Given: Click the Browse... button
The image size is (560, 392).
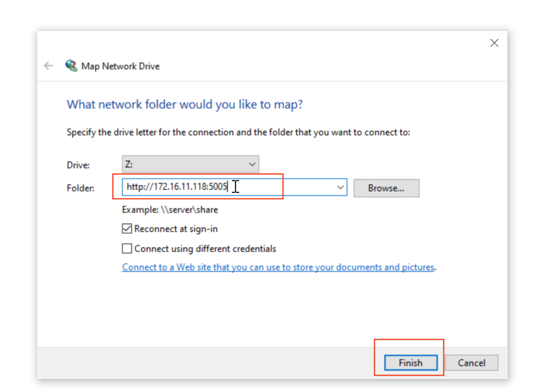Looking at the screenshot, I should 386,188.
